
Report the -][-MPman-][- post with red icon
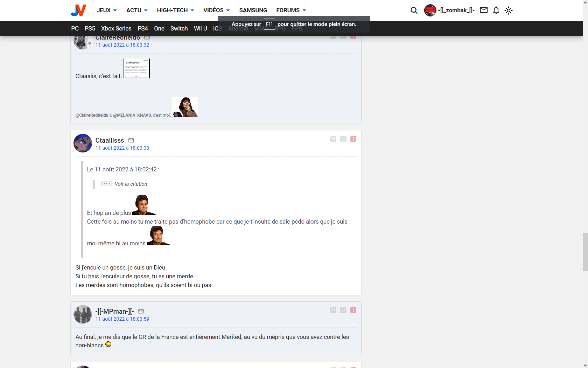tap(353, 310)
